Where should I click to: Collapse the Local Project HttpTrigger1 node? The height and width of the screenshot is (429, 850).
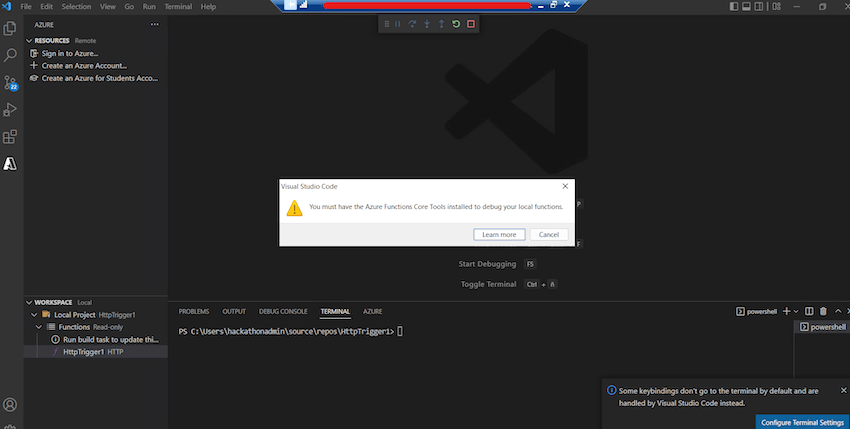pyautogui.click(x=34, y=315)
